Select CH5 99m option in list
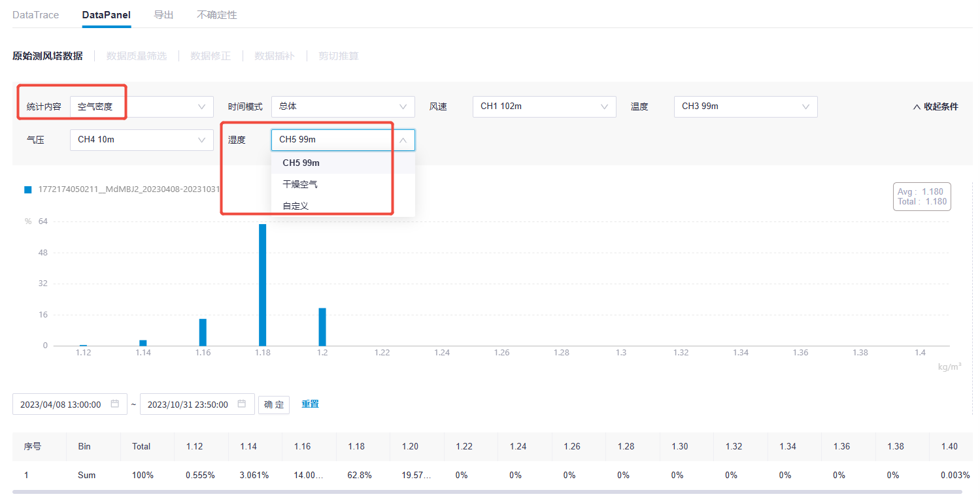980x503 pixels. click(301, 163)
